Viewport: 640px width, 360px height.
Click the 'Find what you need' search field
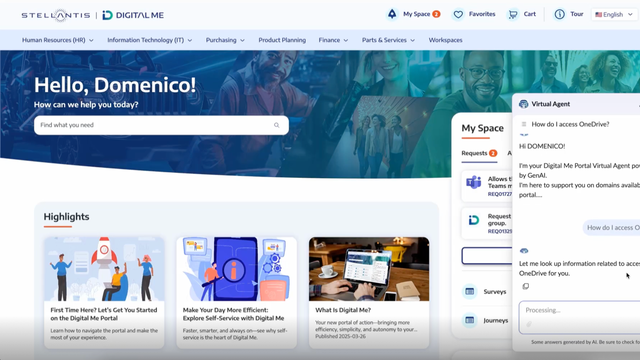pos(161,125)
